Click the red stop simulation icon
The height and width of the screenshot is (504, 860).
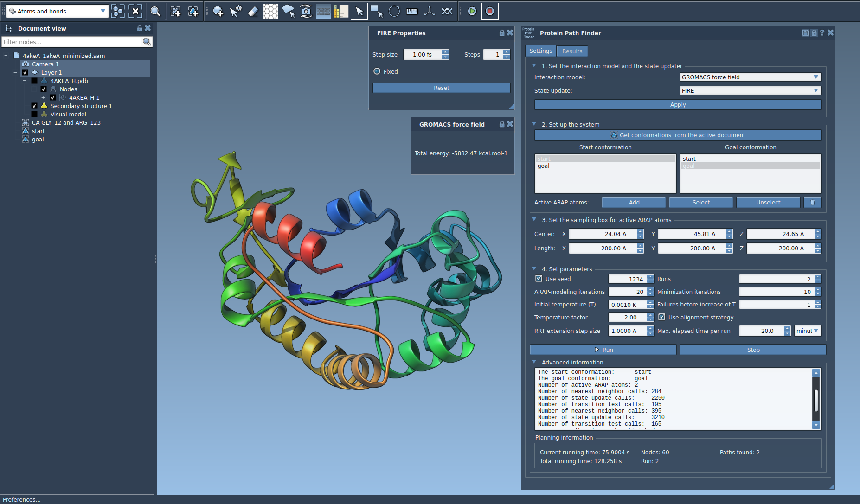[x=489, y=11]
